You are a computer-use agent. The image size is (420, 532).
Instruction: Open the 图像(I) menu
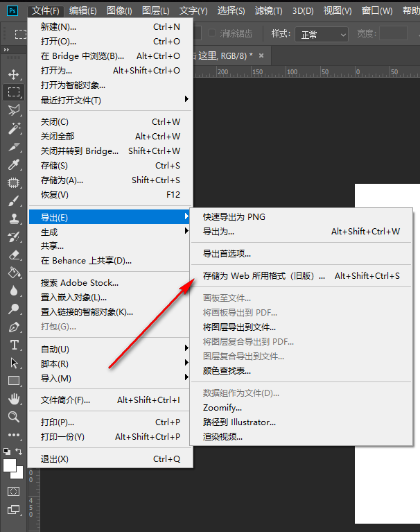(119, 11)
